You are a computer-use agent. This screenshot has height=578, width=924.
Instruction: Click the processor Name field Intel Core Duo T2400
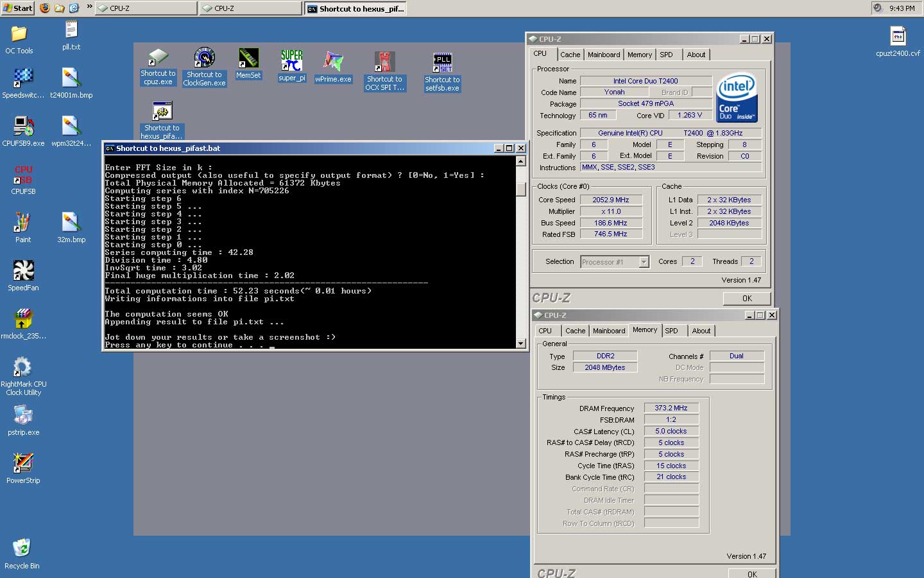pos(646,81)
